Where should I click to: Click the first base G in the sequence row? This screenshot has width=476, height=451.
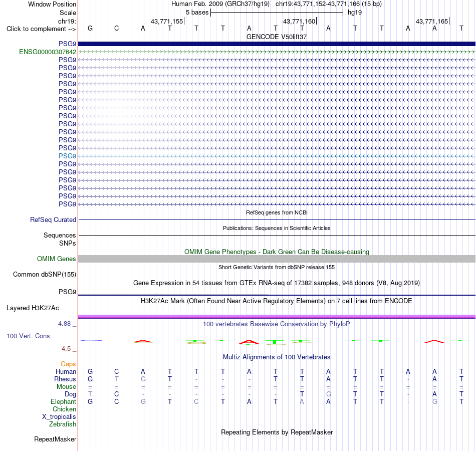pos(90,28)
